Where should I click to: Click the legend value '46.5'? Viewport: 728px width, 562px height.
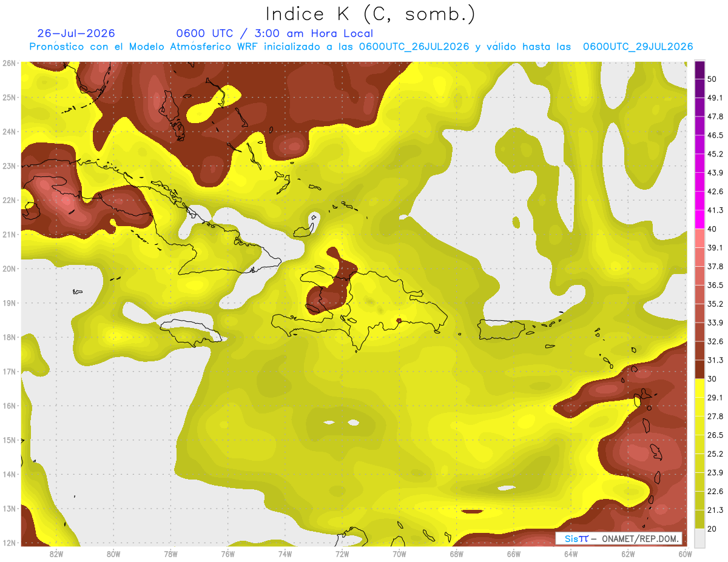pos(715,135)
